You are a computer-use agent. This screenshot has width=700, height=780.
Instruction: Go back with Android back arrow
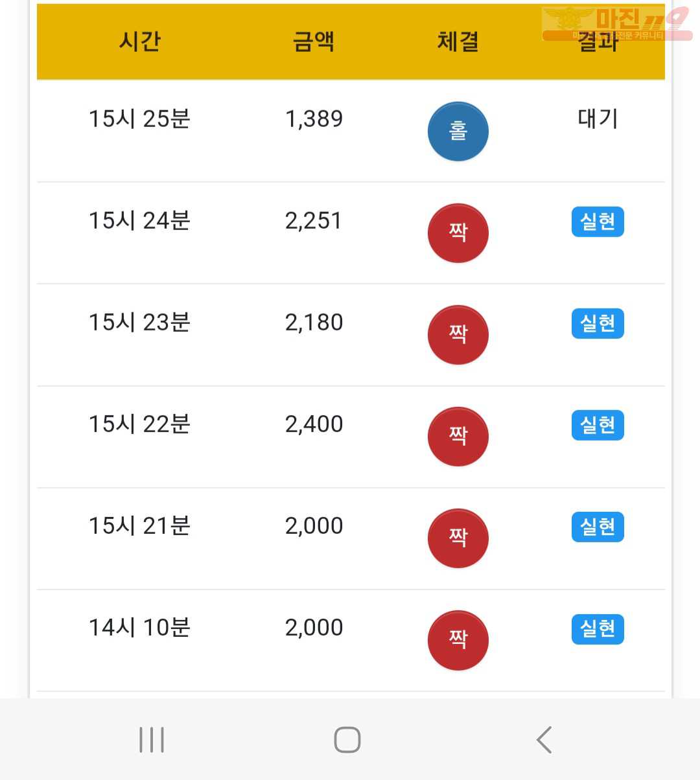point(544,739)
